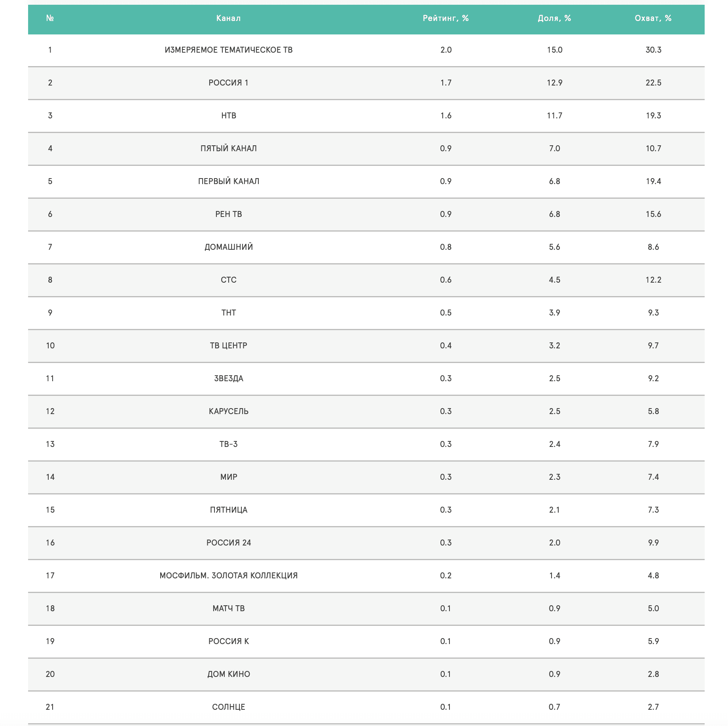Viewport: 728px width, 726px height.
Task: Select the "ПЯТНИЦА" channel name
Action: (x=229, y=510)
